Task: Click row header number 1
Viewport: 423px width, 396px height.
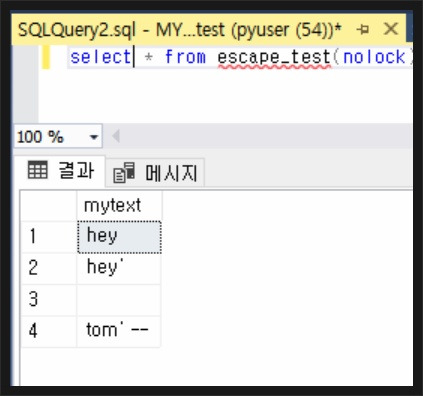Action: [x=49, y=237]
